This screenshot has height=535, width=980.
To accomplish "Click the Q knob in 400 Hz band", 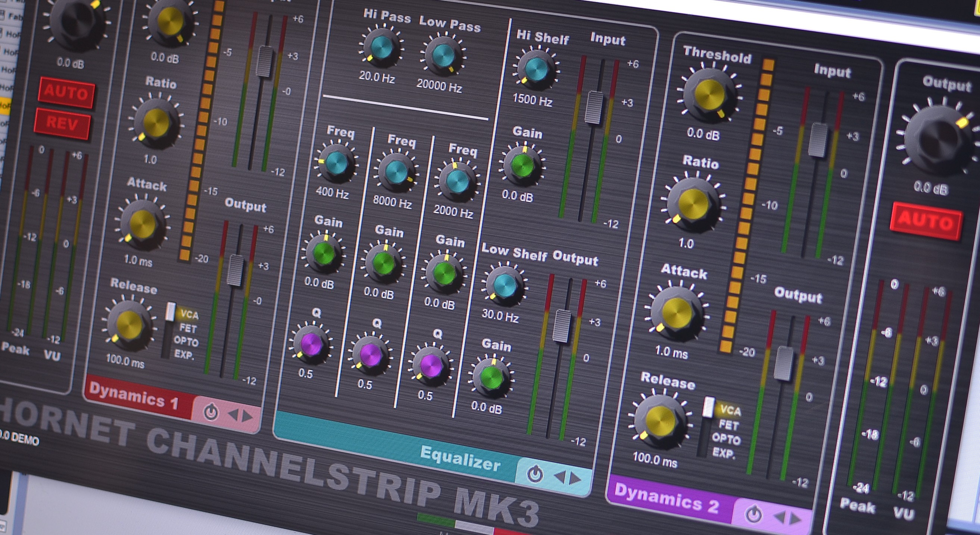I will [x=311, y=343].
